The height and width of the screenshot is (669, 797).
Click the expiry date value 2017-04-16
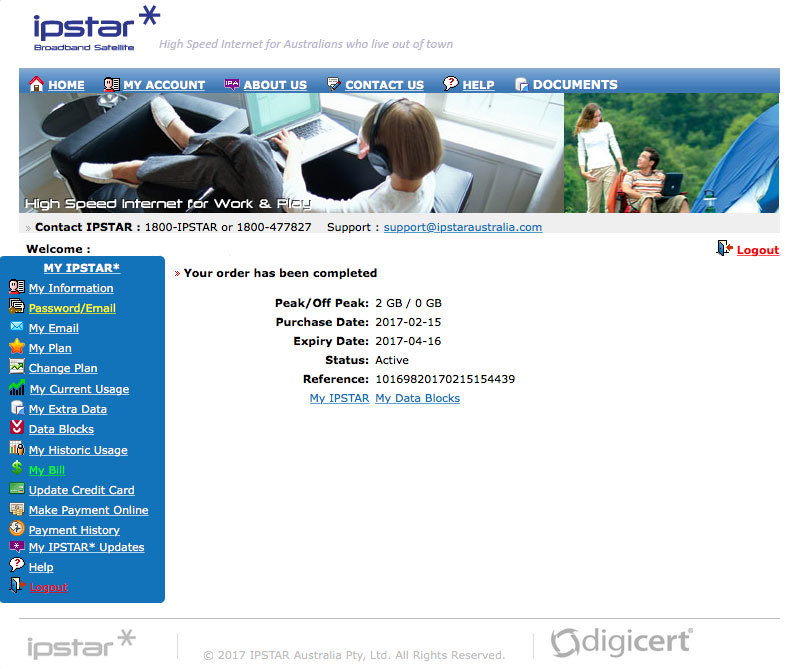click(x=408, y=341)
